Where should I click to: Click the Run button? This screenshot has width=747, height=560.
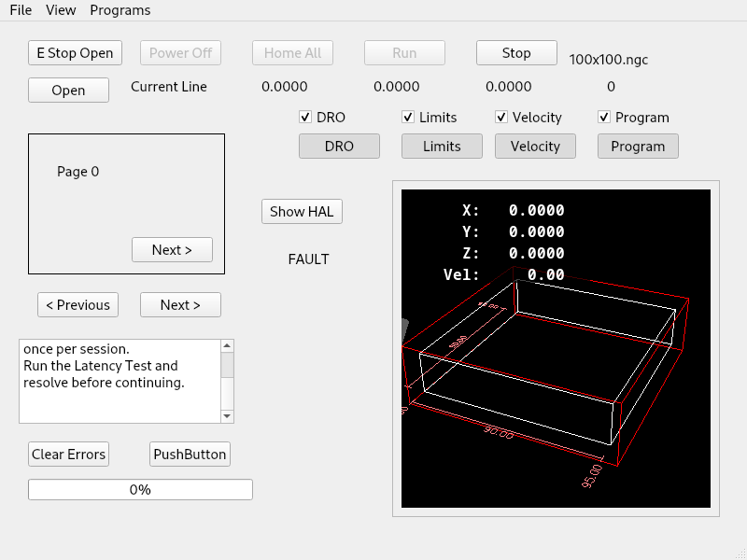[404, 53]
